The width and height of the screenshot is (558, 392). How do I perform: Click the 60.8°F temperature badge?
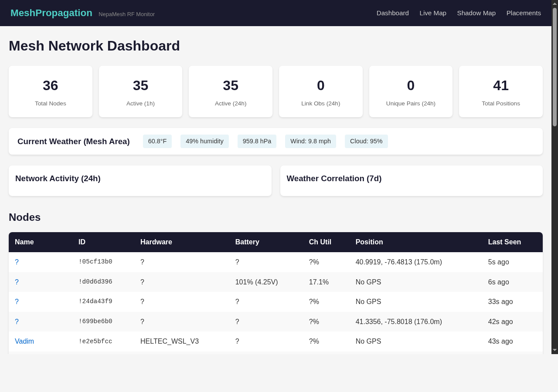157,141
